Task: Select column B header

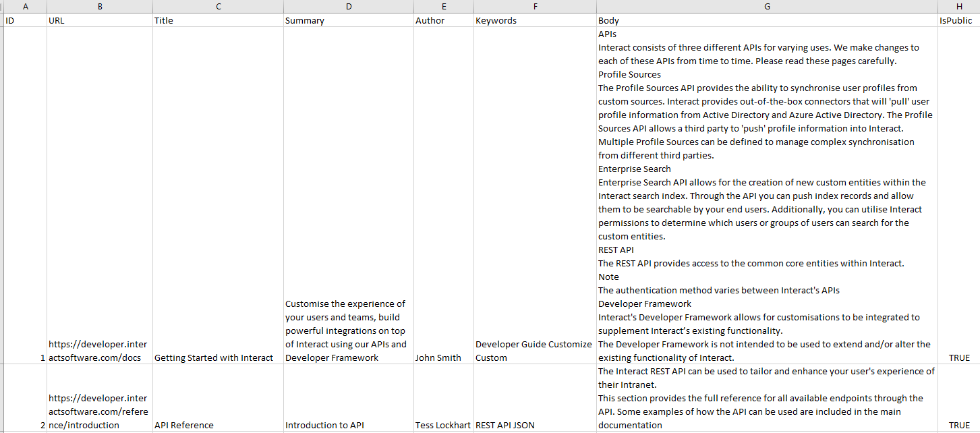Action: coord(100,7)
